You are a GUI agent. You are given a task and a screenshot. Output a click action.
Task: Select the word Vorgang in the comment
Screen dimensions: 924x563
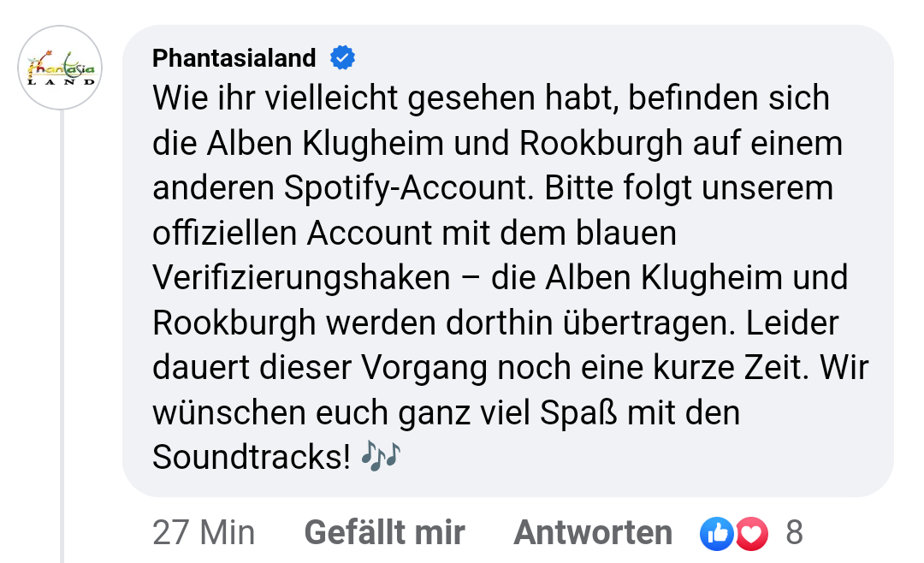click(x=424, y=369)
